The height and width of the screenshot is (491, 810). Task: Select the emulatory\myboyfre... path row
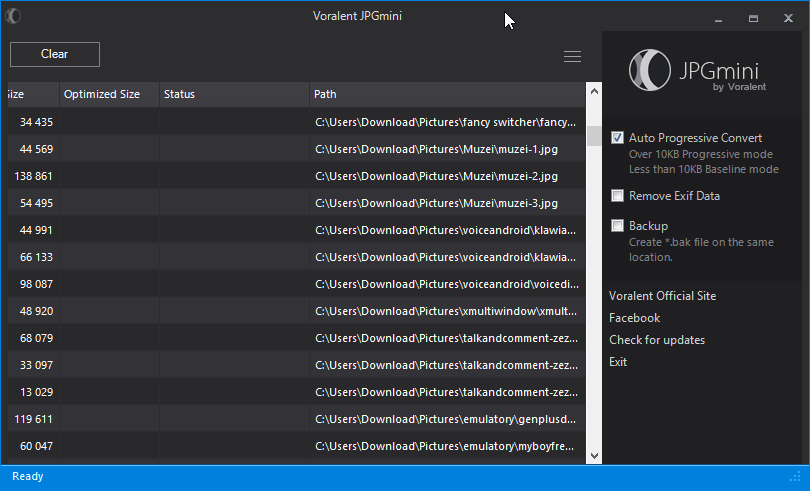[297, 446]
